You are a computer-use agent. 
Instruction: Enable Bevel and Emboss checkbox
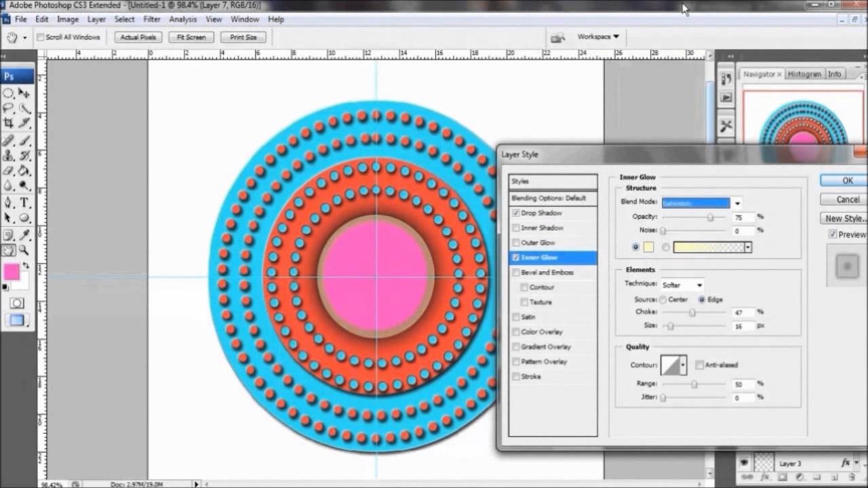tap(517, 272)
